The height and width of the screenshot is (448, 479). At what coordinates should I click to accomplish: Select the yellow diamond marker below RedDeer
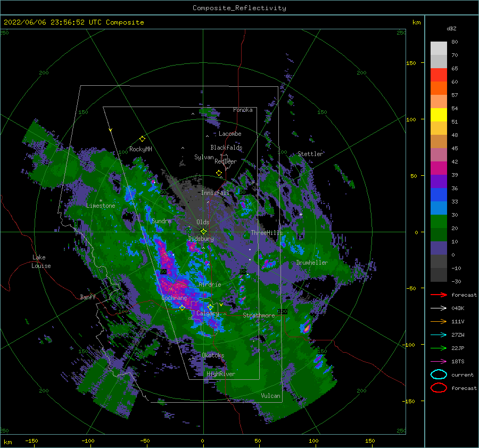coord(219,173)
